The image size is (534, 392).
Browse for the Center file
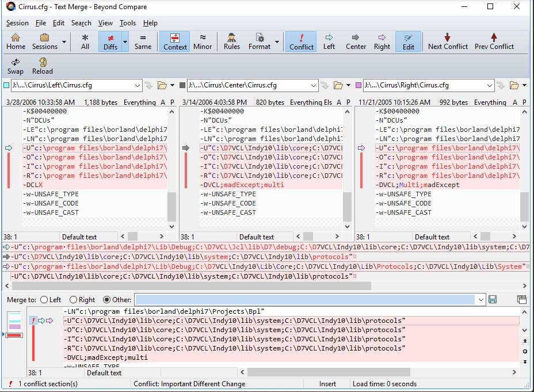[x=338, y=86]
